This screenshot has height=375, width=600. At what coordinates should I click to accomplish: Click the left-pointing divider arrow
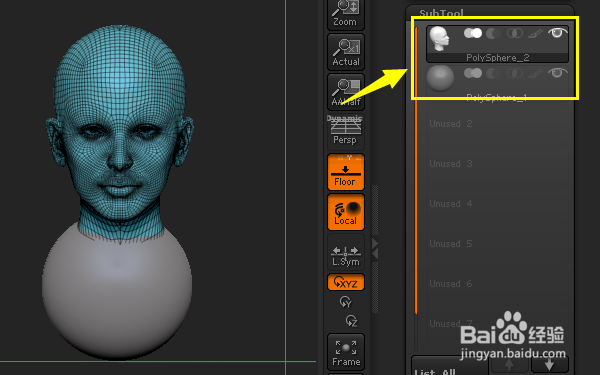tap(375, 254)
